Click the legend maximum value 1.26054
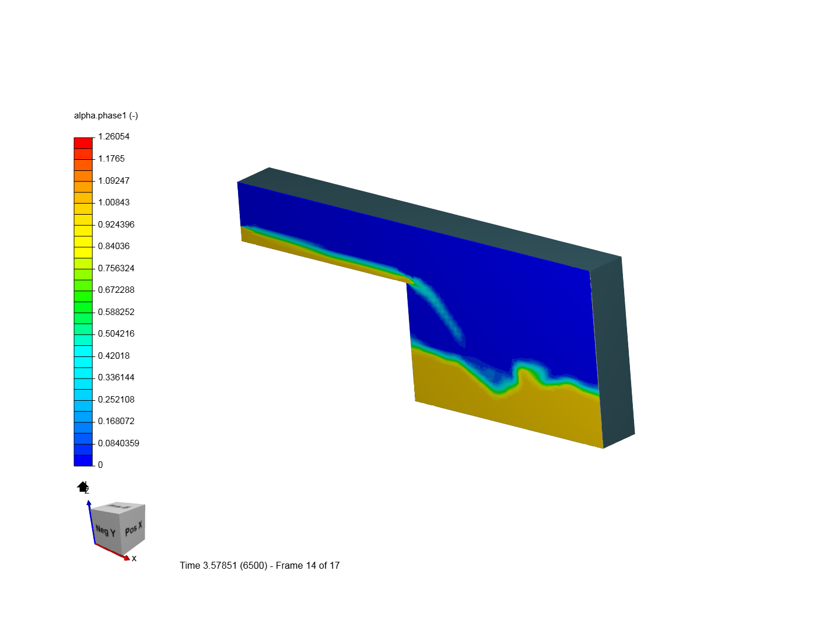 click(x=114, y=136)
